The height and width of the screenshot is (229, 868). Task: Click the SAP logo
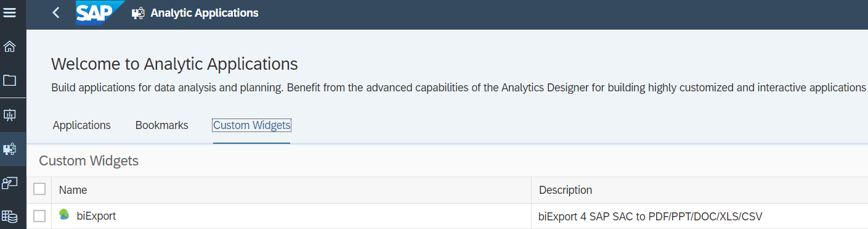point(100,12)
